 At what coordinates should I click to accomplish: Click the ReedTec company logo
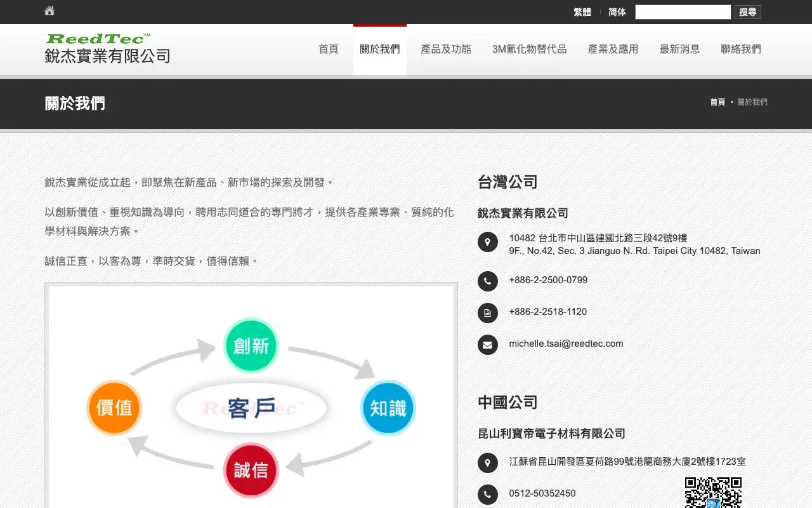(107, 48)
